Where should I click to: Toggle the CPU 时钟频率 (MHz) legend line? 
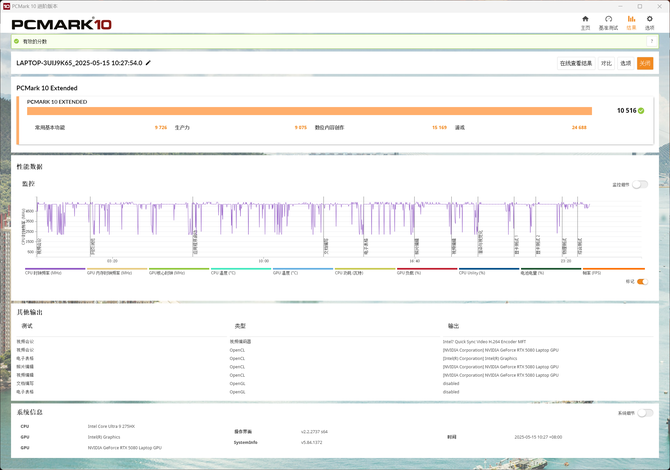point(55,271)
